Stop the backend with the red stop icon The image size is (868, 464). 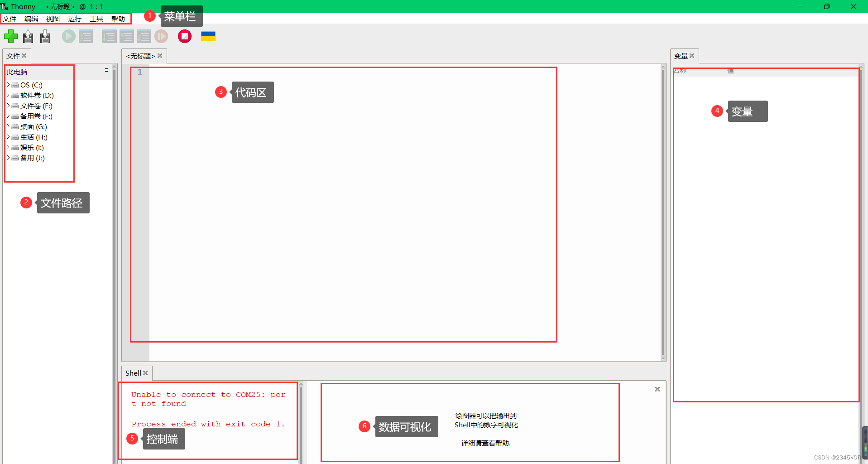[x=184, y=36]
